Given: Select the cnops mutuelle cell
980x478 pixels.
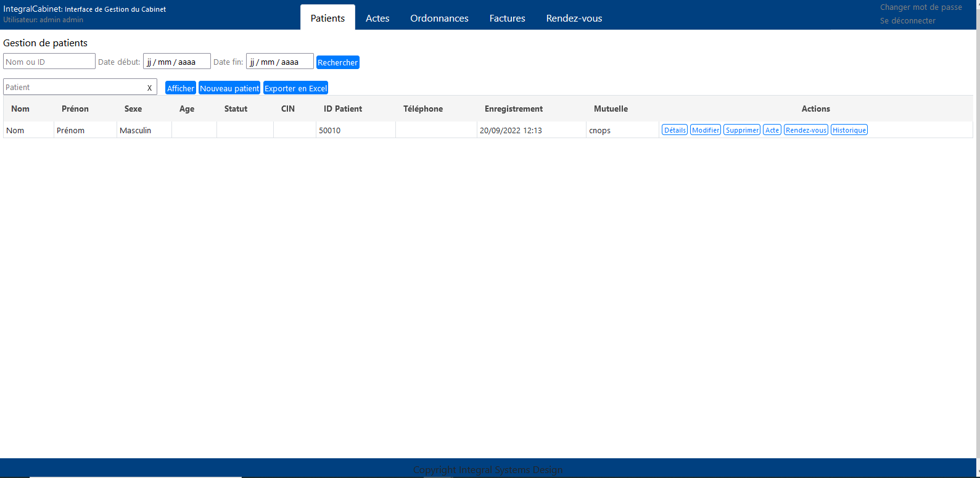Looking at the screenshot, I should pyautogui.click(x=623, y=130).
